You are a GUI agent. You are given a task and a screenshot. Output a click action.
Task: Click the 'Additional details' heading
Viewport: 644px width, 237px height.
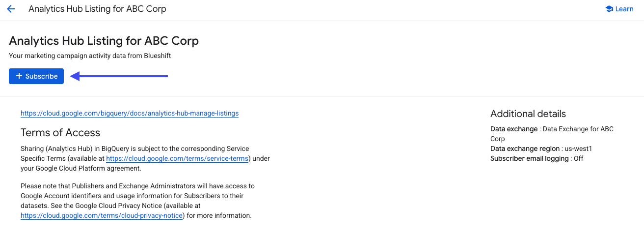528,114
